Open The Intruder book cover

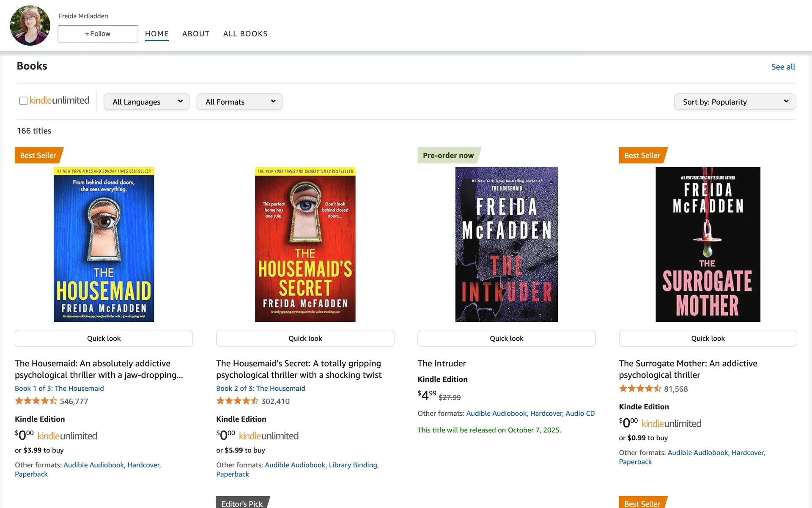(x=506, y=244)
